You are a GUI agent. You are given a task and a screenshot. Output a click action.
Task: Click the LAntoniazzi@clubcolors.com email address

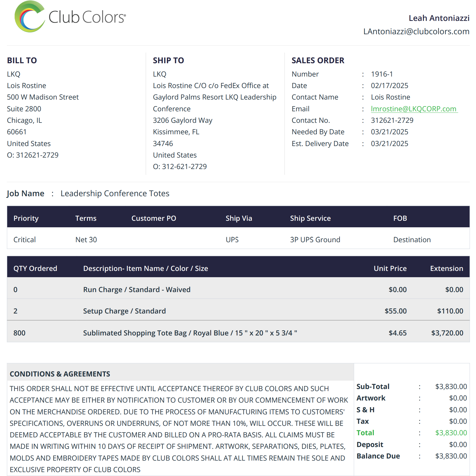[416, 31]
